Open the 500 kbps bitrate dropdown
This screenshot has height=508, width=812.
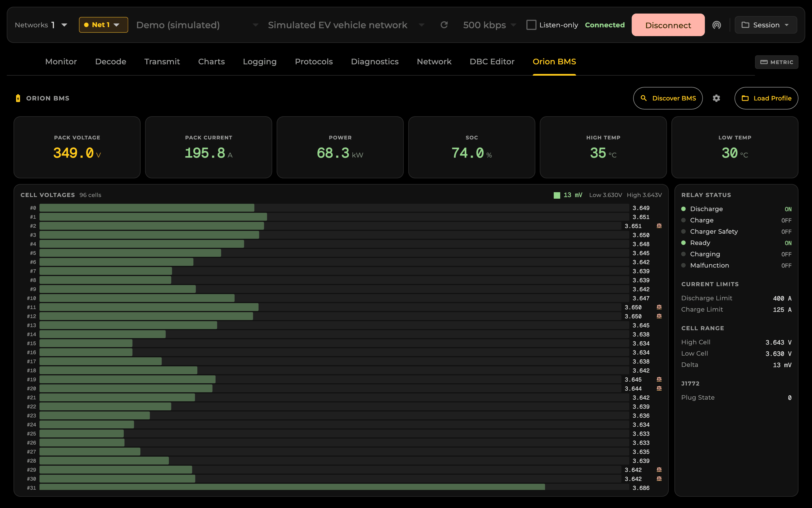(489, 25)
